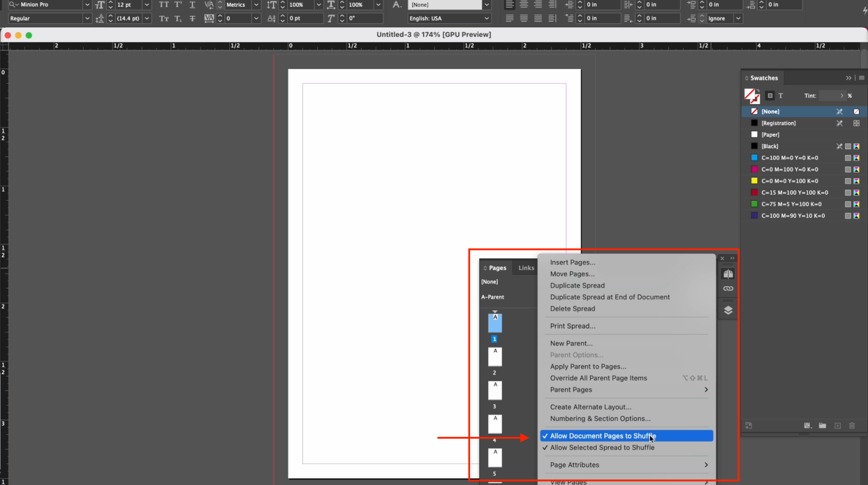Image resolution: width=868 pixels, height=485 pixels.
Task: Toggle Small Caps formatting
Action: point(163,18)
